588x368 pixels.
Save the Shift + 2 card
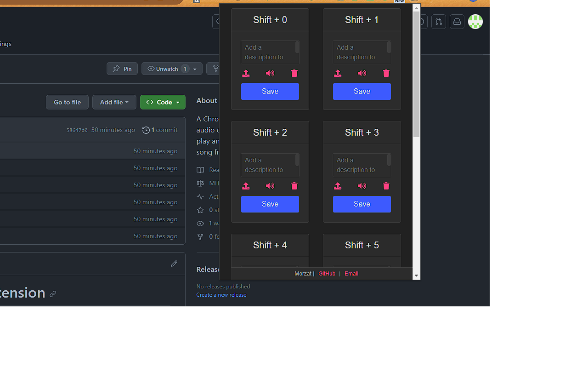tap(270, 204)
